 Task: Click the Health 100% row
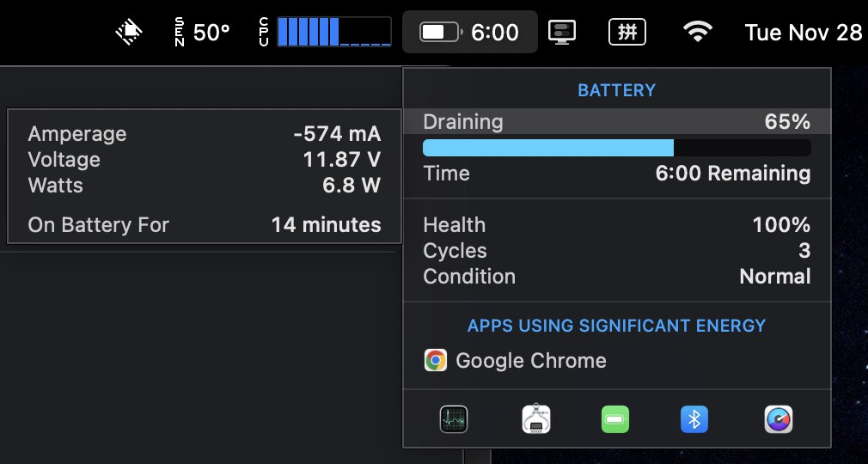(x=616, y=225)
